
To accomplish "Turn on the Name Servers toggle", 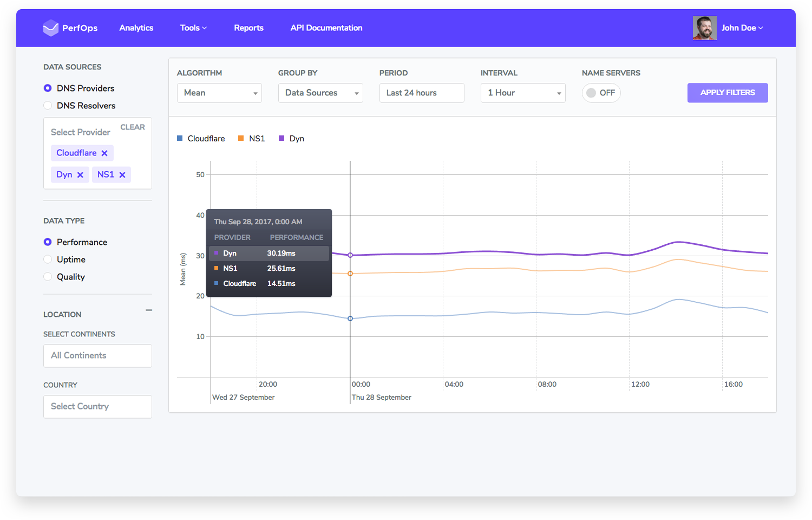I will tap(601, 93).
